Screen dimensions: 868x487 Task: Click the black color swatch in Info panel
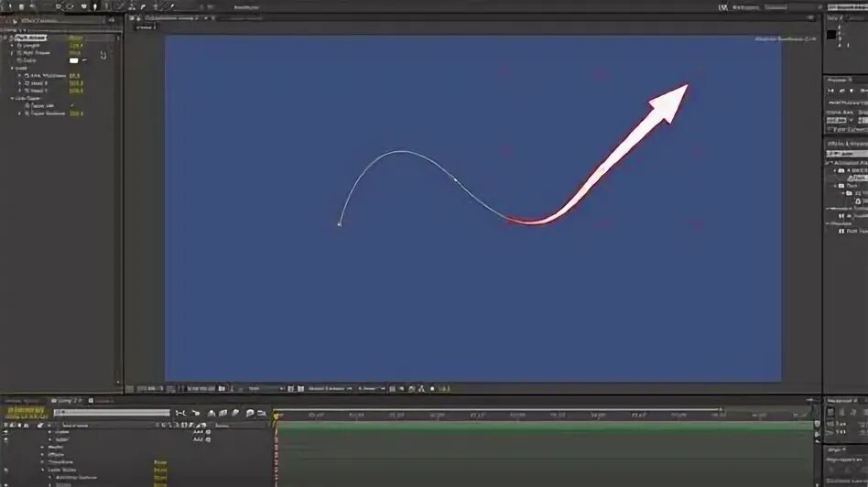[830, 35]
